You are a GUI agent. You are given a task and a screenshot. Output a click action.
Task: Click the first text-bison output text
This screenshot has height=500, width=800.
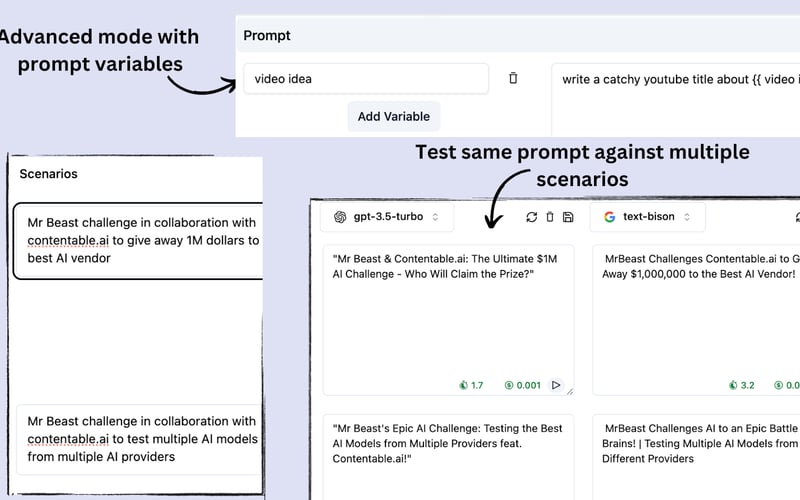tap(700, 265)
